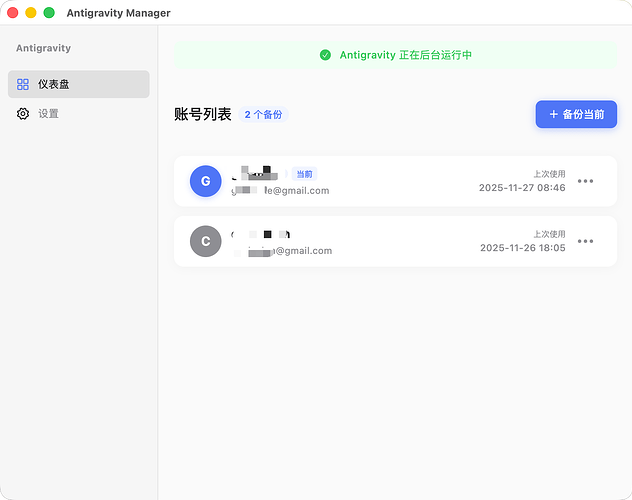The width and height of the screenshot is (632, 500).
Task: Click the 2 个备份 count badge
Action: click(263, 114)
